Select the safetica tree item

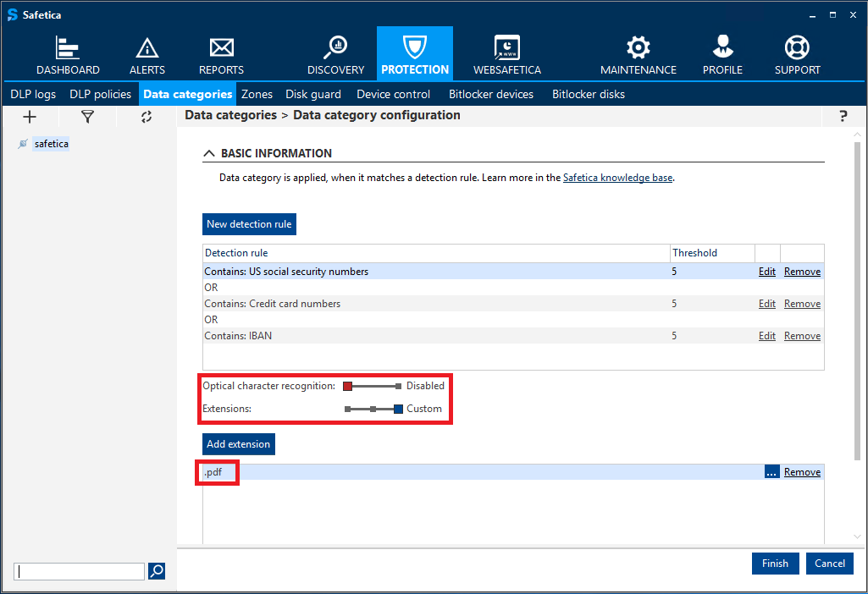[52, 144]
